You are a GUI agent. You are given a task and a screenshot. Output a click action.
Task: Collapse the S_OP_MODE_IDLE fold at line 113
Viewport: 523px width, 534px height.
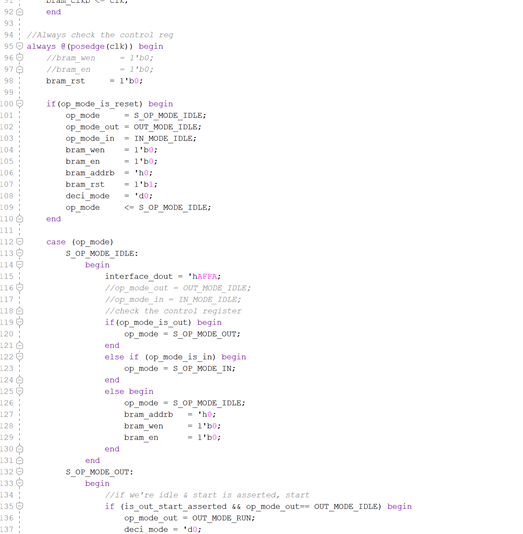click(20, 253)
